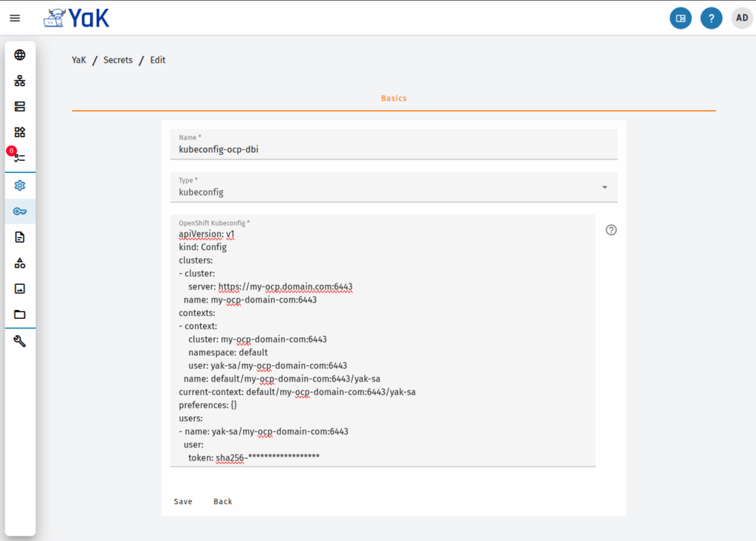Click the 'kind: Config' line

202,247
